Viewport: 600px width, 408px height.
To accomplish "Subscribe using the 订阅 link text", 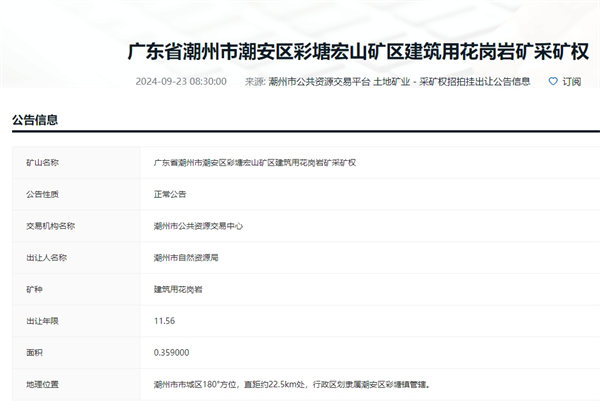I will tap(571, 81).
